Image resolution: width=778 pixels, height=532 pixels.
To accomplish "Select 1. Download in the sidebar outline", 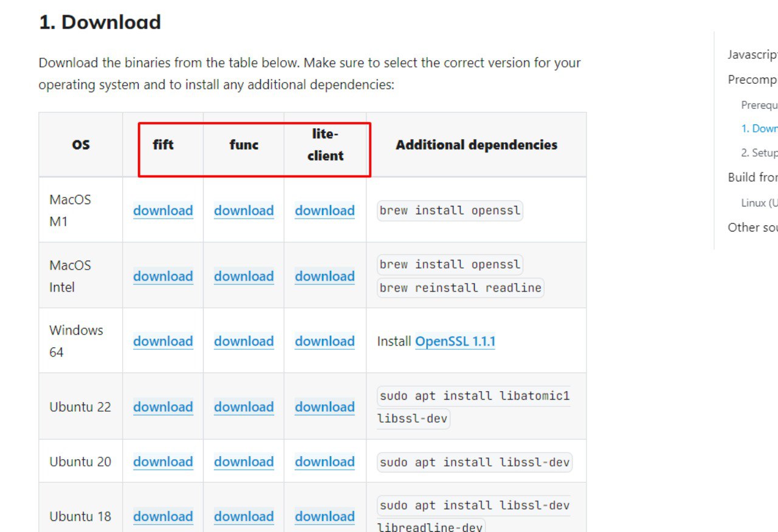I will click(759, 129).
